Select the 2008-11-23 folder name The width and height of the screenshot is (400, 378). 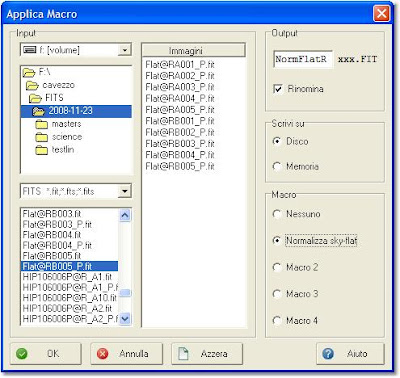click(71, 111)
